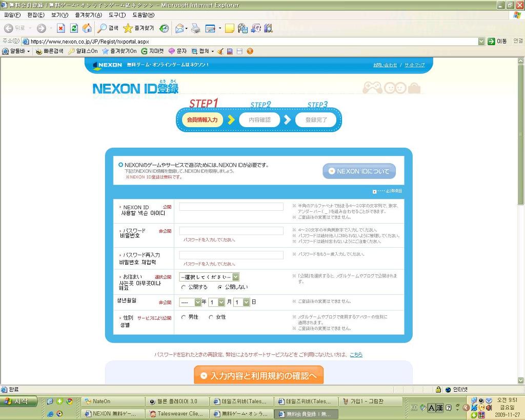Open the Mail envelope toolbar icon

click(180, 29)
